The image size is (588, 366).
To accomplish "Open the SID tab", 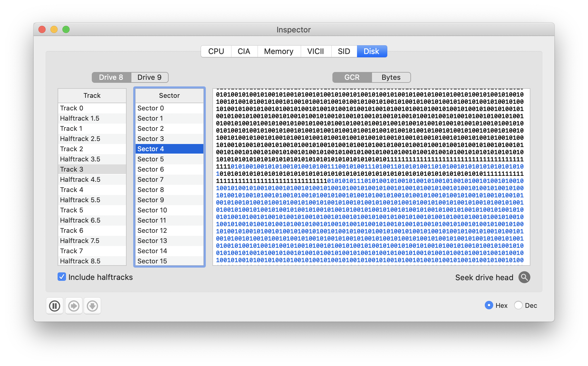I will [x=344, y=51].
